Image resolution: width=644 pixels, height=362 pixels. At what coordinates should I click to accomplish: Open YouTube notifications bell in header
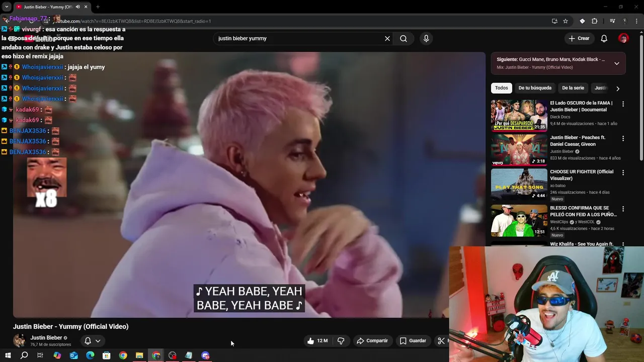604,39
